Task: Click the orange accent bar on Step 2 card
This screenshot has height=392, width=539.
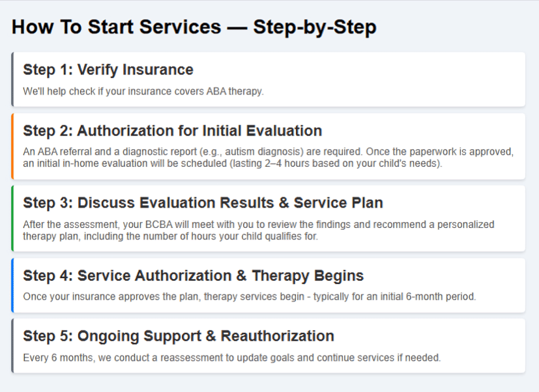Action: [x=12, y=147]
